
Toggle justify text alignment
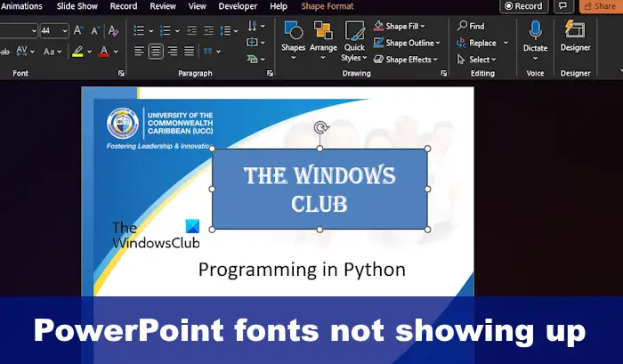189,52
